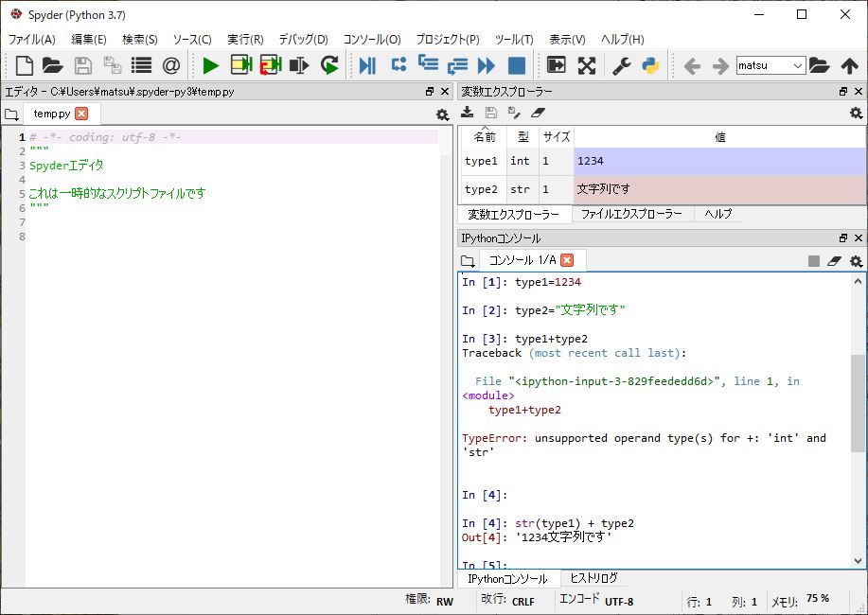Image resolution: width=868 pixels, height=615 pixels.
Task: Stop debugging with the blue square icon
Action: tap(517, 65)
